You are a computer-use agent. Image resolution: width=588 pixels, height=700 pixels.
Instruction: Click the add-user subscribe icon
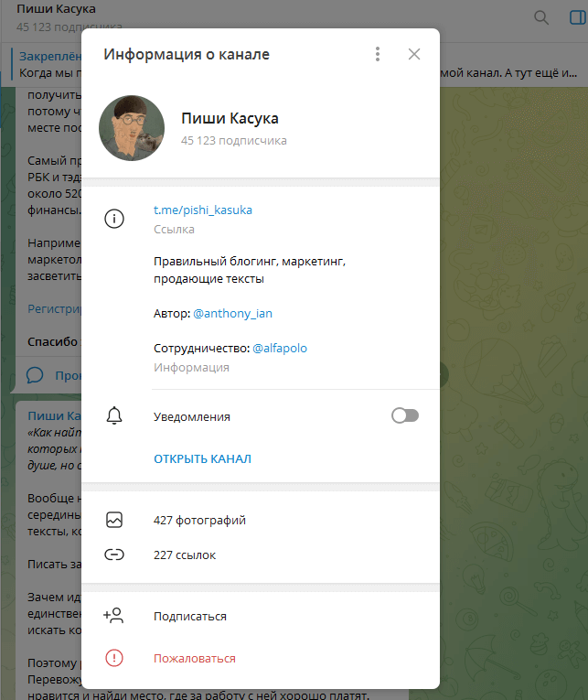click(x=114, y=616)
